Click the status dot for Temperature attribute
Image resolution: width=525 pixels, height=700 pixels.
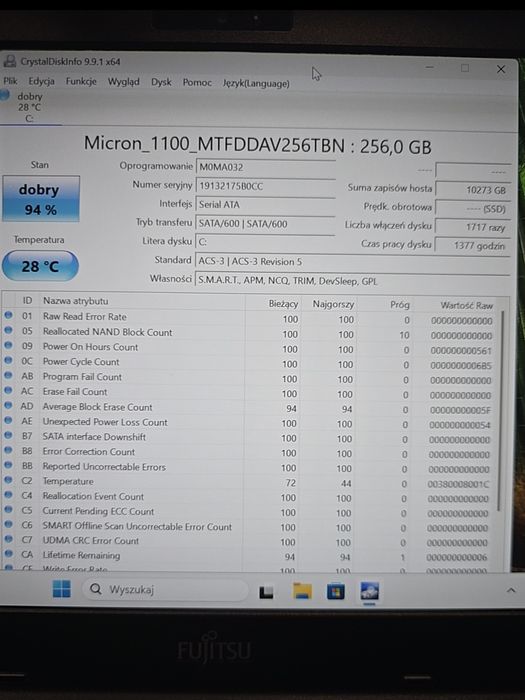pos(8,480)
